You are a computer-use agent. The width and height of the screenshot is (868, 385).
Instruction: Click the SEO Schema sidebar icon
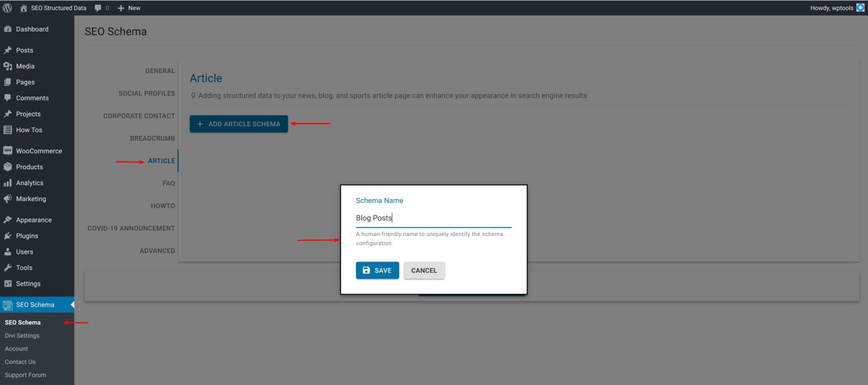point(8,304)
